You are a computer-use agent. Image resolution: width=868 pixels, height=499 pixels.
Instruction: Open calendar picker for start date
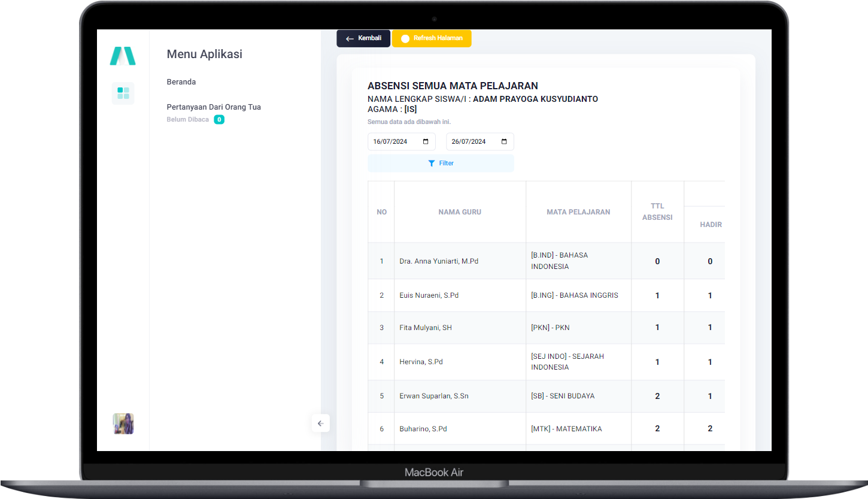(426, 142)
